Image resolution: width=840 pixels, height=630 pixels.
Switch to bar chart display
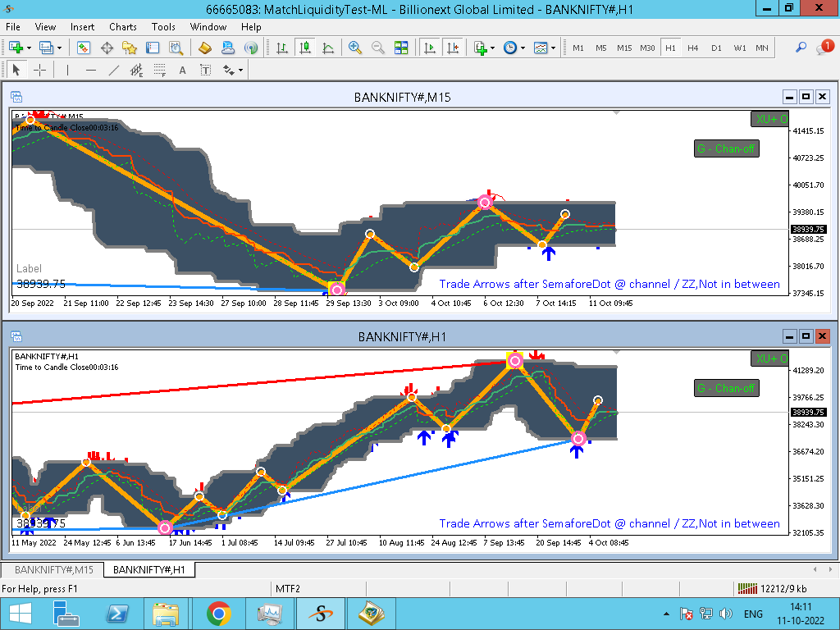282,48
